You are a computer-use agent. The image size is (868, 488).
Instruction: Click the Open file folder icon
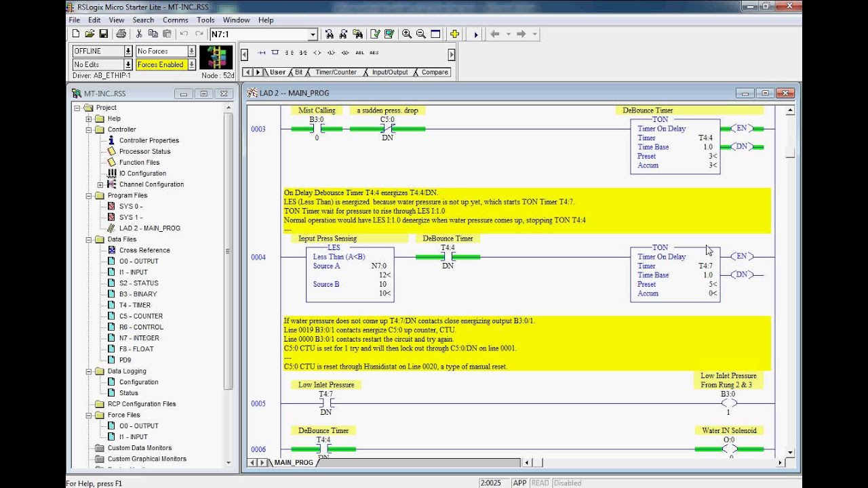tap(90, 34)
